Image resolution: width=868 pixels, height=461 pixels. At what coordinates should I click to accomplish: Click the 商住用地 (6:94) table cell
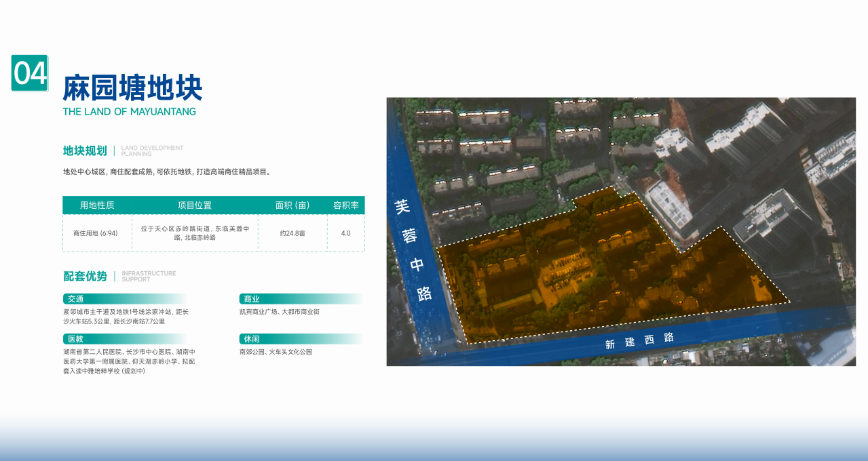click(96, 233)
